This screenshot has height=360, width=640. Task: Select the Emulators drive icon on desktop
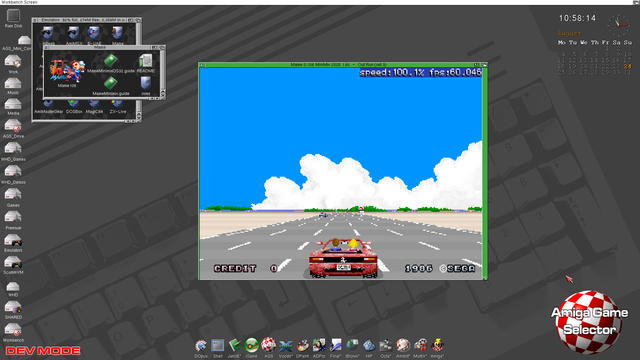(13, 240)
